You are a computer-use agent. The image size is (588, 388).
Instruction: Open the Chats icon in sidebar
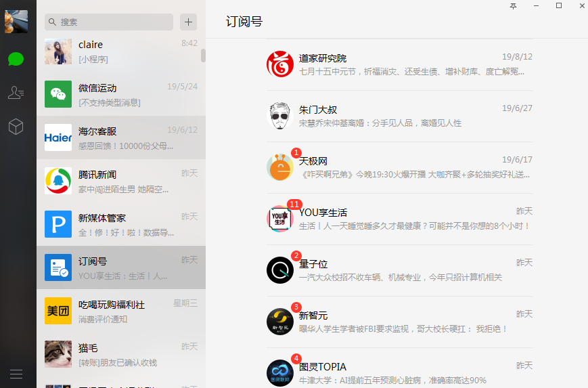[x=16, y=59]
